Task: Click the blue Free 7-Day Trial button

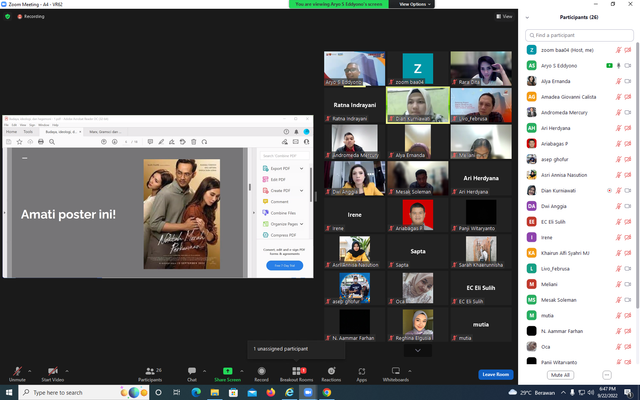Action: [x=284, y=265]
